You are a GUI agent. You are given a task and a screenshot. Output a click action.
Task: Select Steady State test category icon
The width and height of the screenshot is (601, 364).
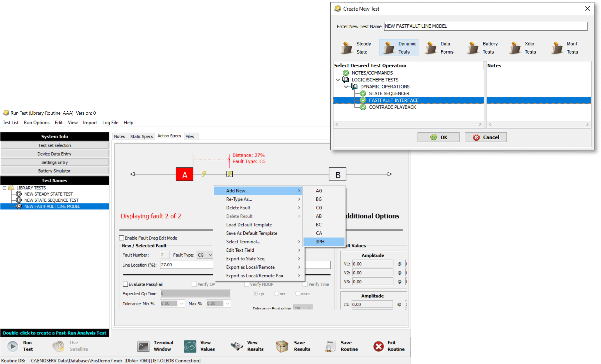click(347, 47)
